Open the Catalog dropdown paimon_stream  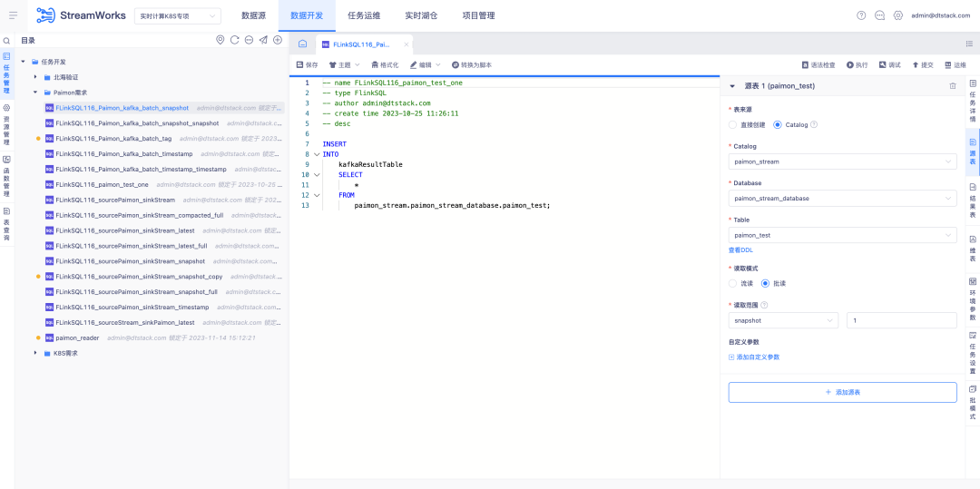(x=842, y=161)
